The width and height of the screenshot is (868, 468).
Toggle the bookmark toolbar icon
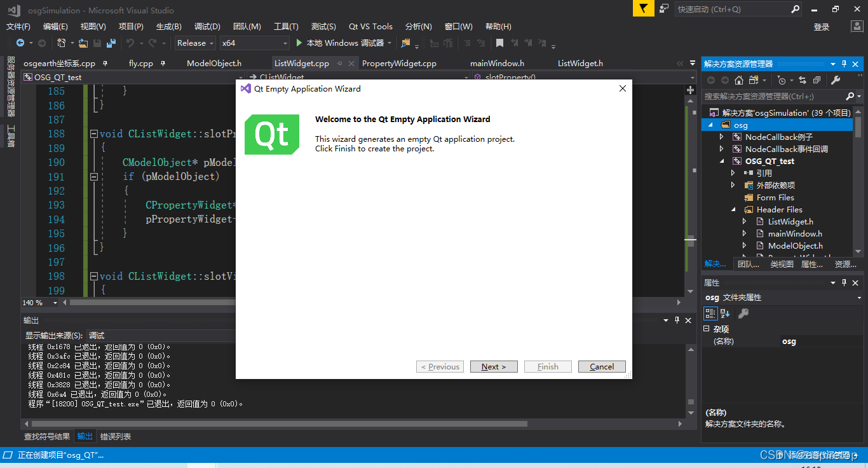coord(499,43)
